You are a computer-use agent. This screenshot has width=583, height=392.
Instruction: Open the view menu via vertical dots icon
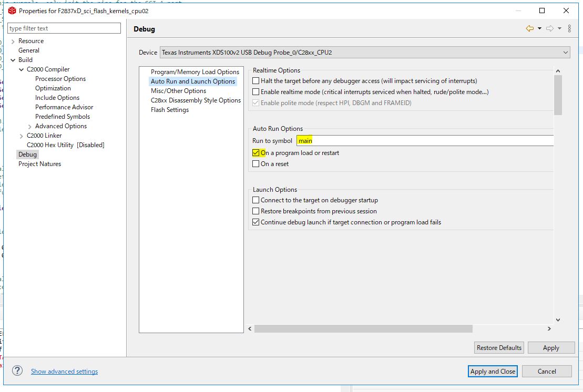[x=570, y=28]
